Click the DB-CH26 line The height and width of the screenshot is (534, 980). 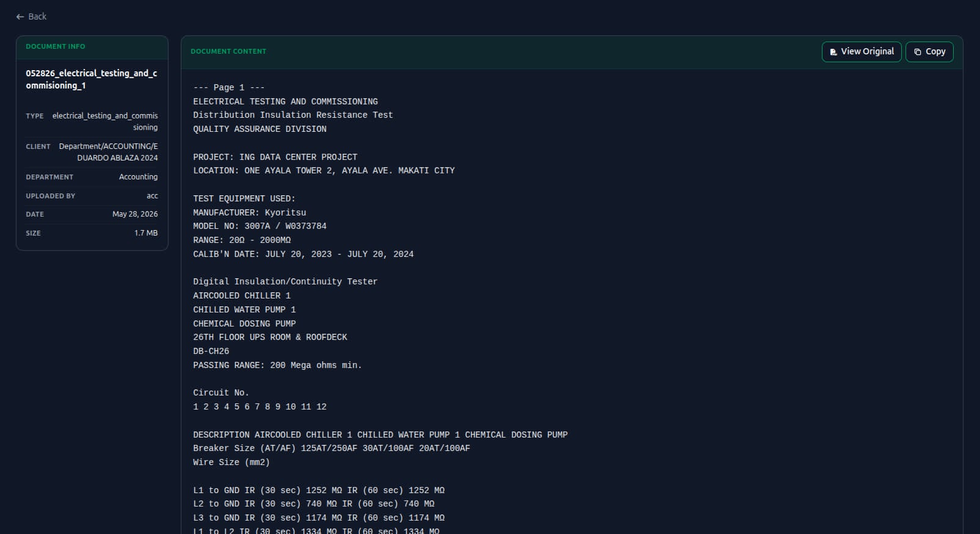pyautogui.click(x=211, y=351)
